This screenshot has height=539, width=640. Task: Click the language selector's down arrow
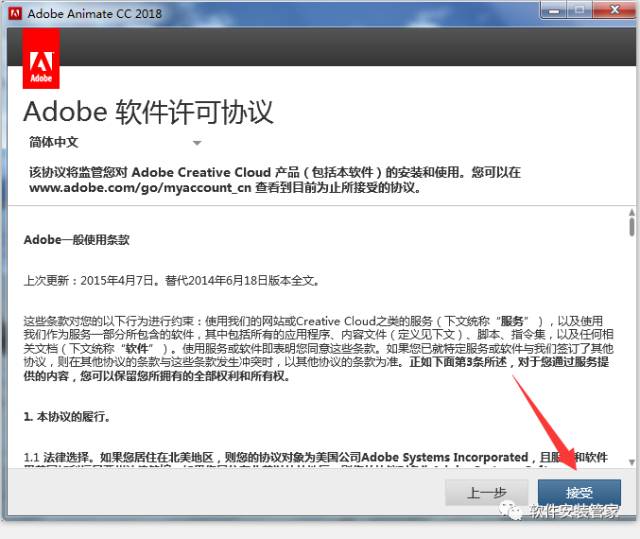tap(197, 143)
